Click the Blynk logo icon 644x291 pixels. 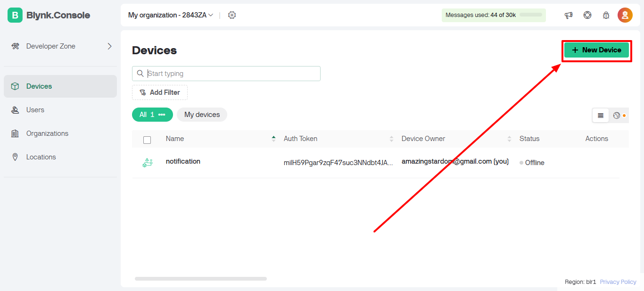pos(15,15)
